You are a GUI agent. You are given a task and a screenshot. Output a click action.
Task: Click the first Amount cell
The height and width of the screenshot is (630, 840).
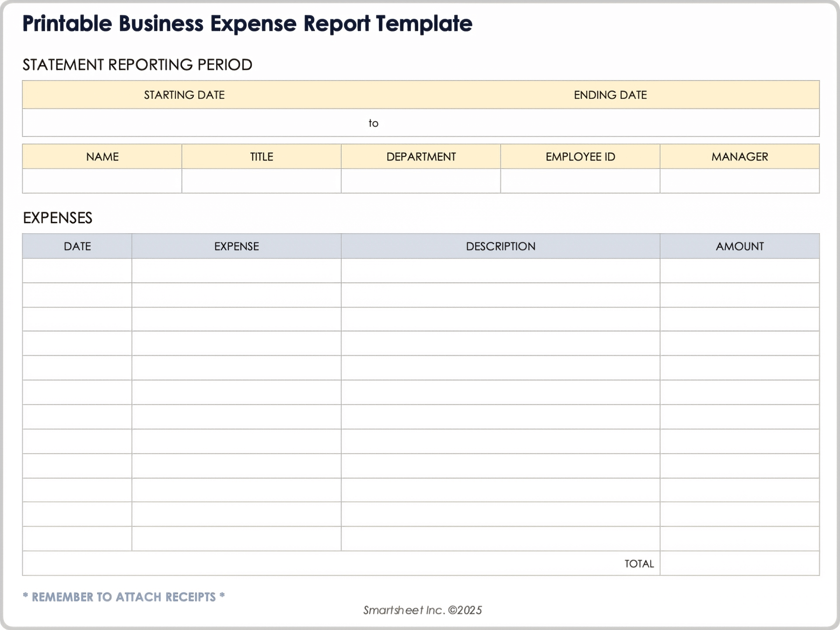(739, 271)
